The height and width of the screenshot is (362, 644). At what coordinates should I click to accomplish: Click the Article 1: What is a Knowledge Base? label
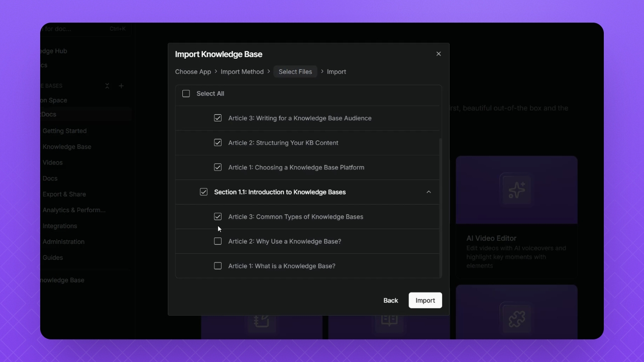(282, 266)
